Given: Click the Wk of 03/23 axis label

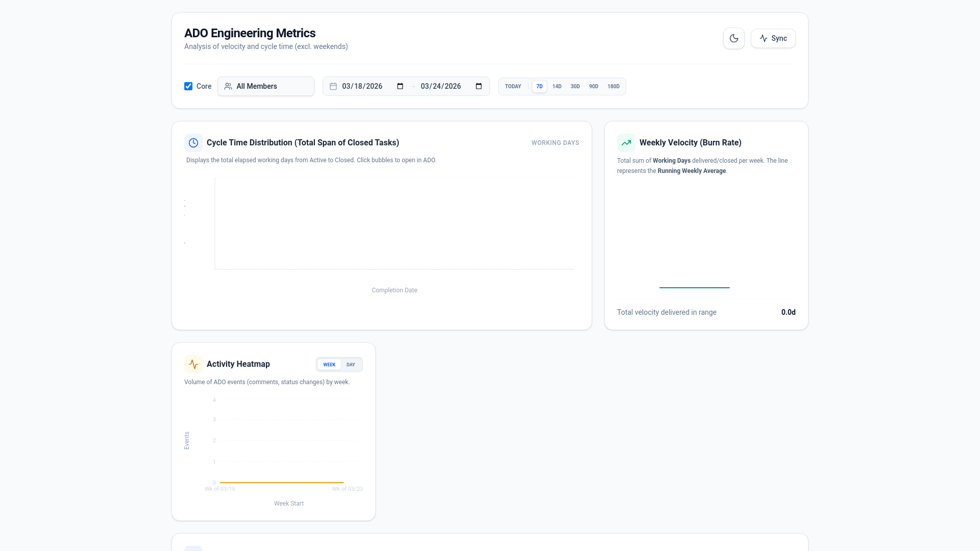Looking at the screenshot, I should (348, 489).
